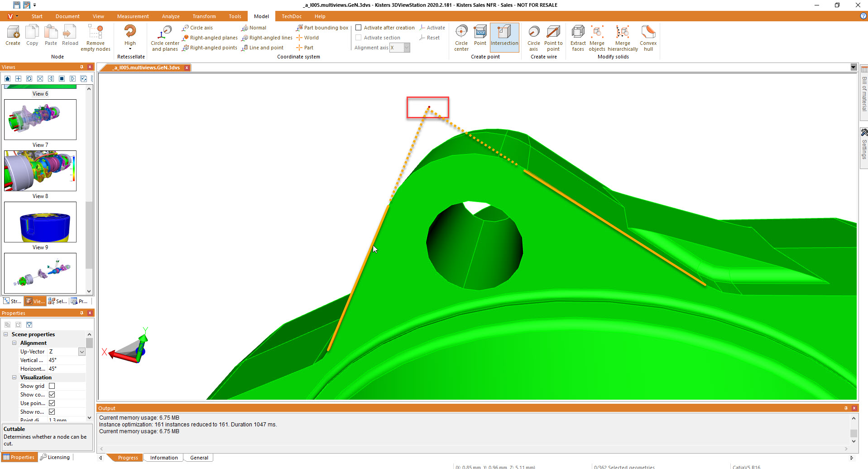
Task: Click the Paste node icon
Action: [51, 35]
